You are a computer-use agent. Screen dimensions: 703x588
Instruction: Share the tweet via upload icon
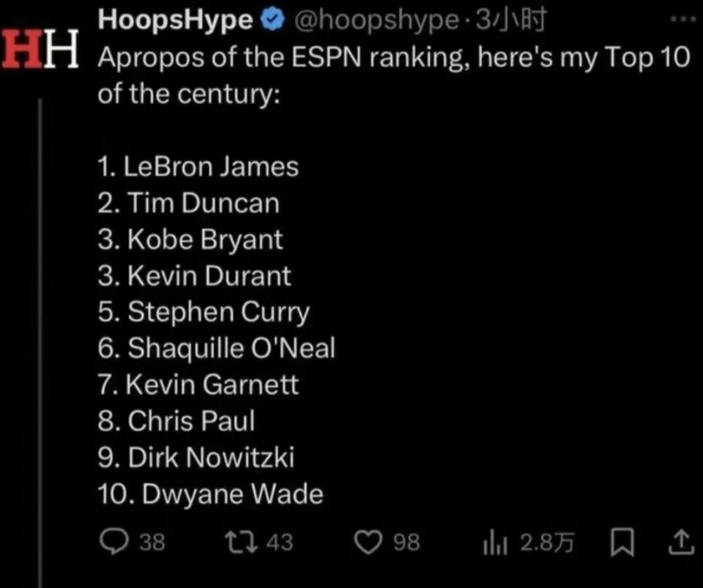coord(680,542)
